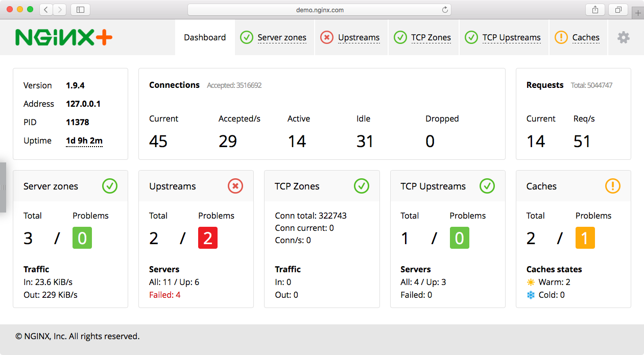Click the demo.nginx.com address bar
The height and width of the screenshot is (355, 644).
(x=319, y=10)
